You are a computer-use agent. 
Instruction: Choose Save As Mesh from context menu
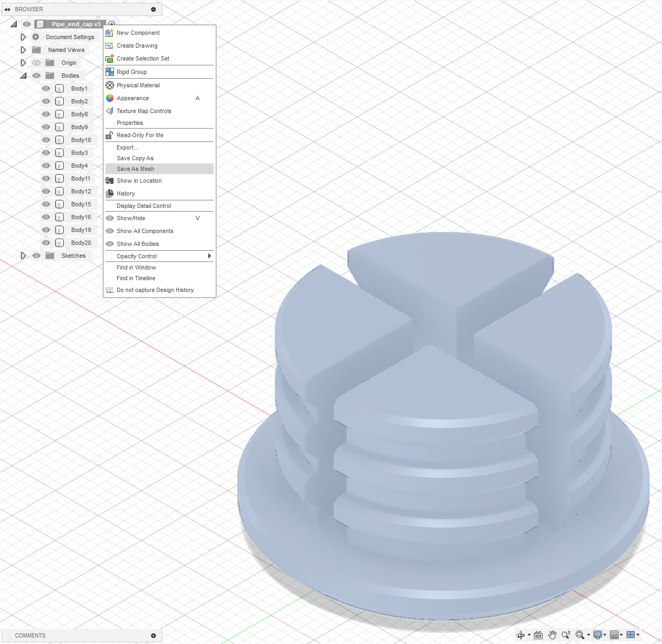(x=160, y=169)
